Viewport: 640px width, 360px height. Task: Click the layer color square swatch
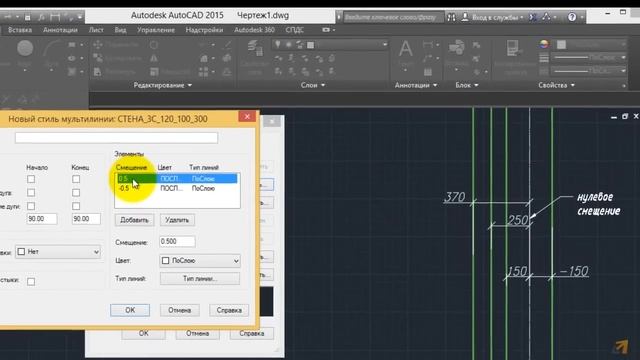pos(311,44)
